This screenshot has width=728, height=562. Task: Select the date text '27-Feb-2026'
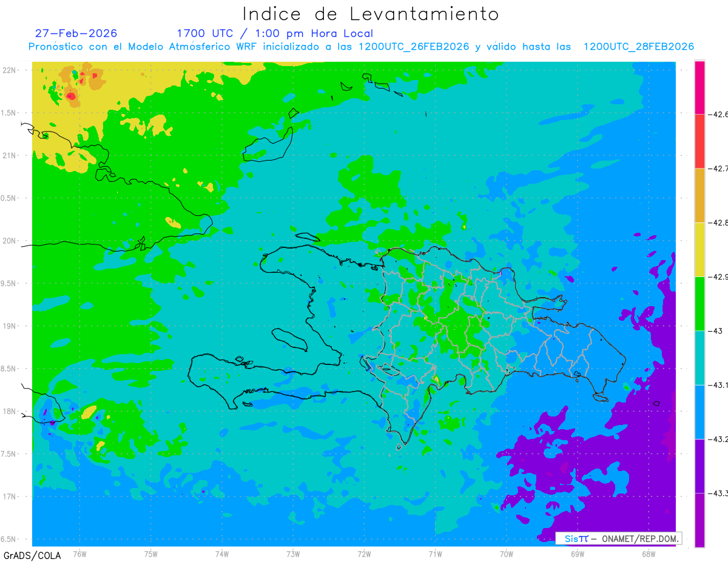(76, 33)
